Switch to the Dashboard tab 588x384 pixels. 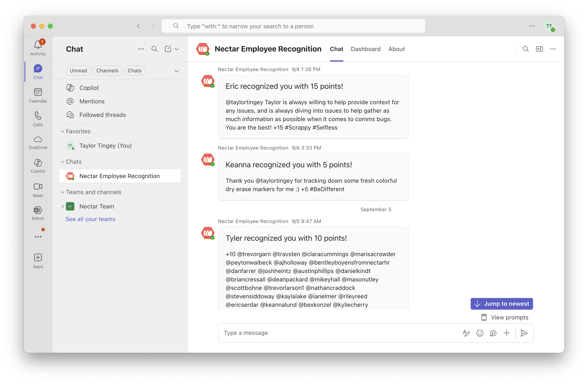tap(365, 49)
